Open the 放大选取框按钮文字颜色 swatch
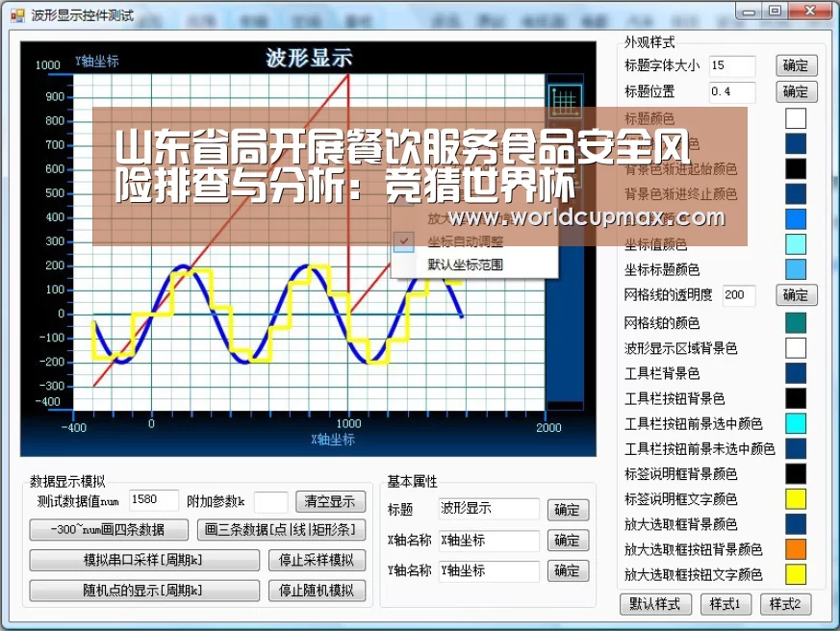The width and height of the screenshot is (840, 631). click(x=796, y=575)
